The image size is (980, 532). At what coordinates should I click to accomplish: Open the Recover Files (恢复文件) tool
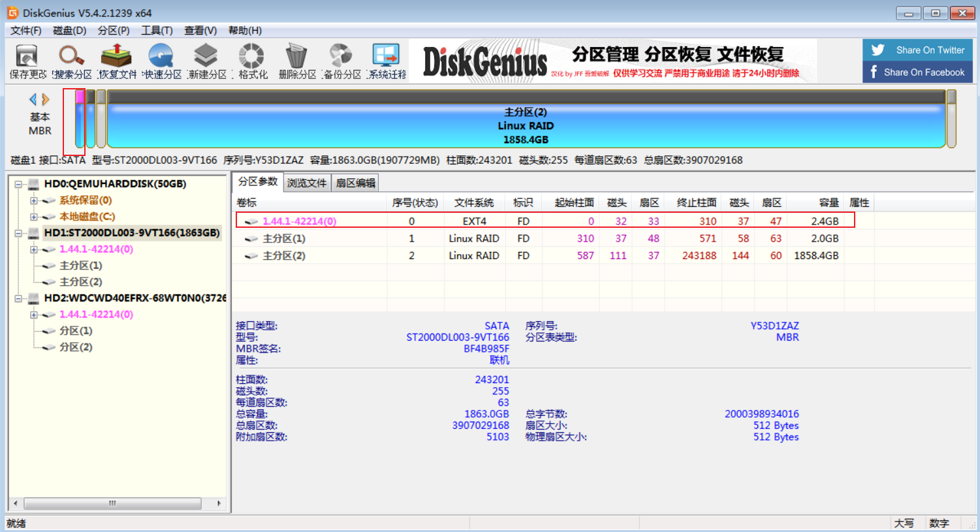(x=116, y=61)
